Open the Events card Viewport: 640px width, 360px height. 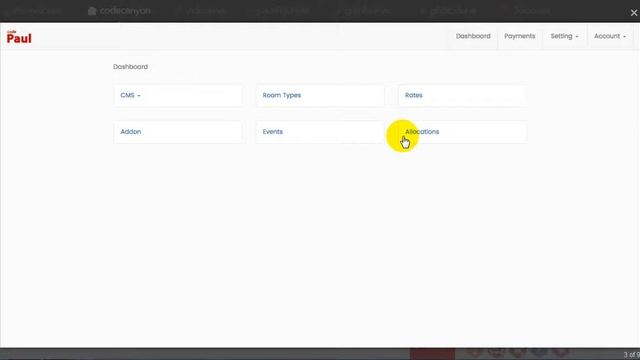[320, 132]
